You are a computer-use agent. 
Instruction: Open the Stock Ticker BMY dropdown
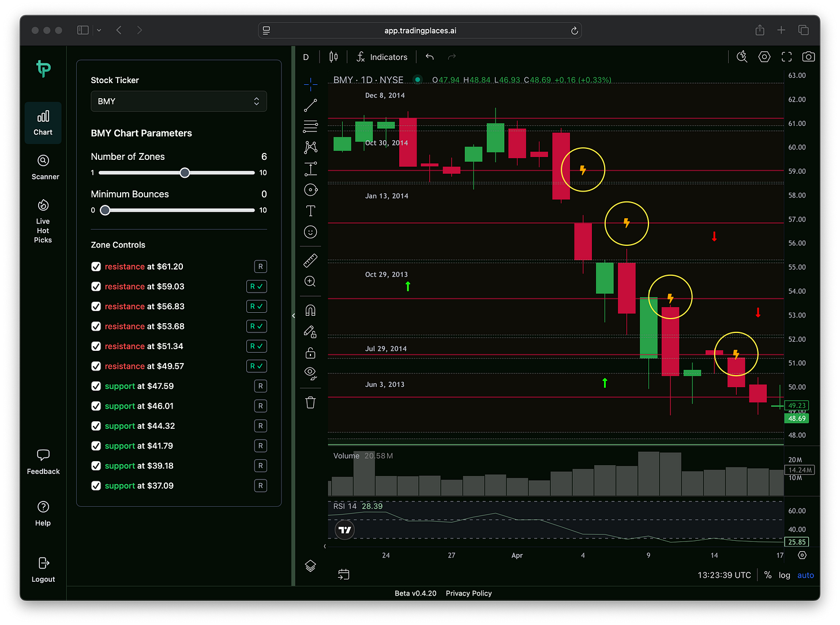[x=179, y=101]
